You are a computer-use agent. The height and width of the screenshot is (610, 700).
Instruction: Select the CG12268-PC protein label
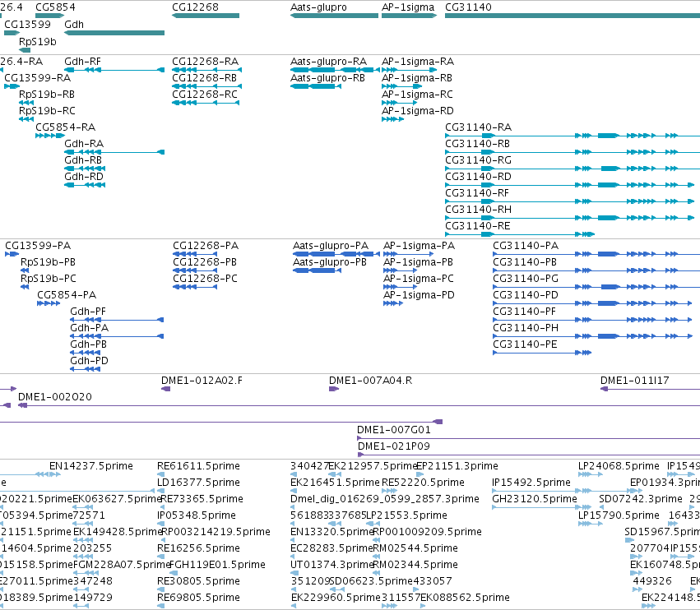tap(206, 279)
